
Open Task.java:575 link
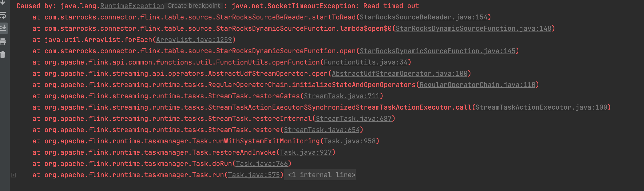(254, 175)
